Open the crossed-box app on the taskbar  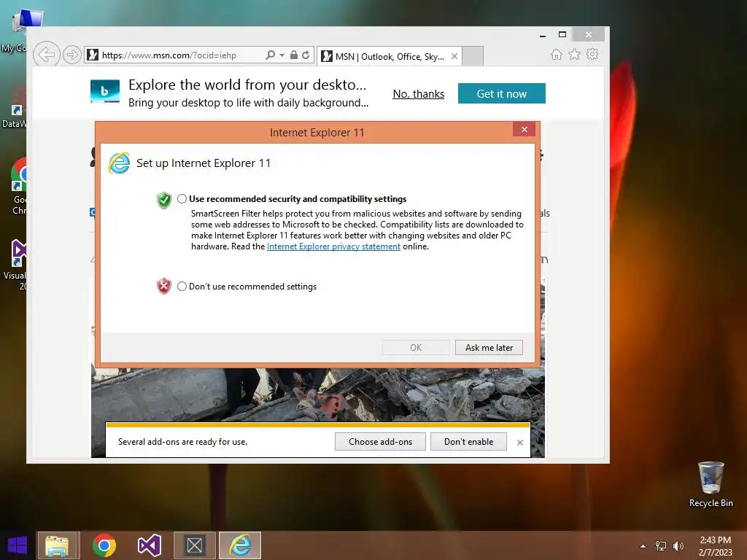coord(194,545)
